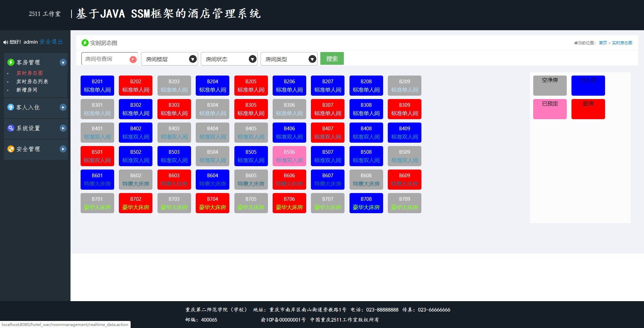Click the gray 空净房 legend swatch
Viewport: 644px width, 328px height.
click(x=550, y=86)
